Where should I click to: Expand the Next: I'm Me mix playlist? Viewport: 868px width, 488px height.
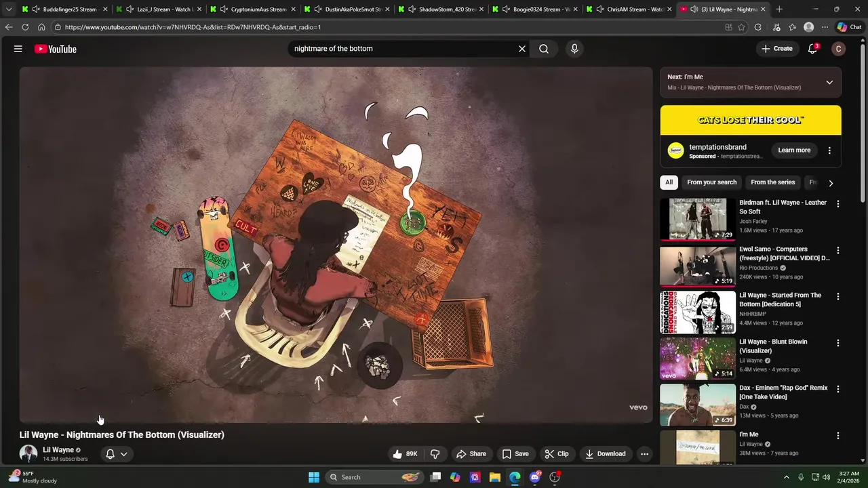(829, 82)
